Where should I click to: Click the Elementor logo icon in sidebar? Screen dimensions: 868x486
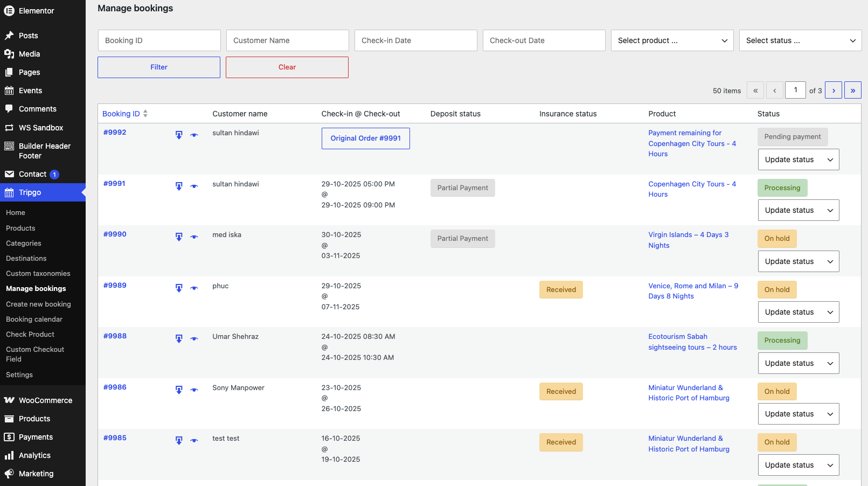pyautogui.click(x=9, y=11)
